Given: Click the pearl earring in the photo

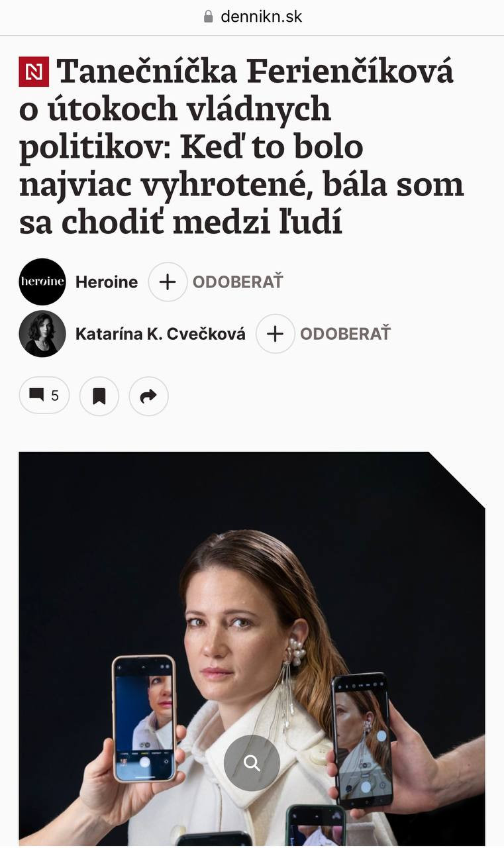Looking at the screenshot, I should coord(294,651).
